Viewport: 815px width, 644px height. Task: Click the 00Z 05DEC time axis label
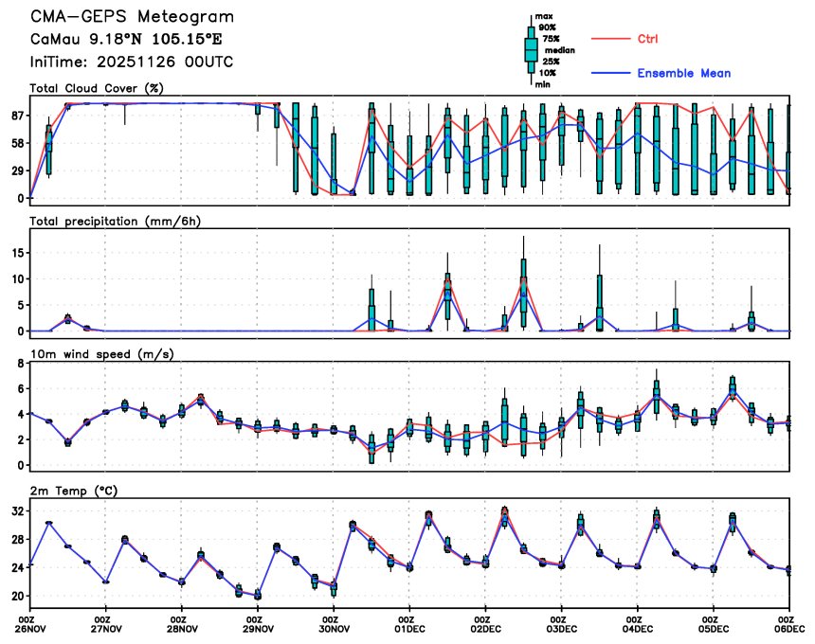click(713, 624)
